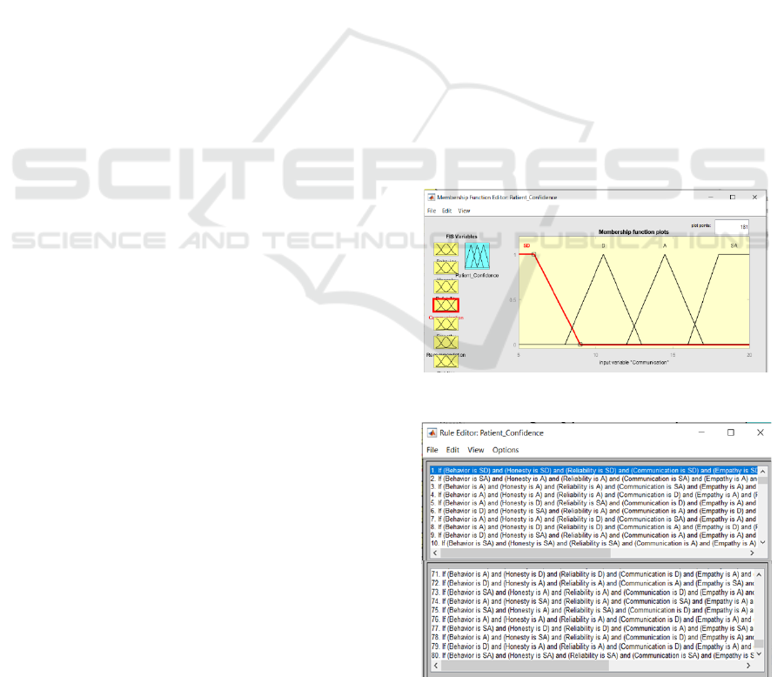Open File menu in Membership Function Editor
Viewport: 784px width, 677px height.
coord(431,211)
